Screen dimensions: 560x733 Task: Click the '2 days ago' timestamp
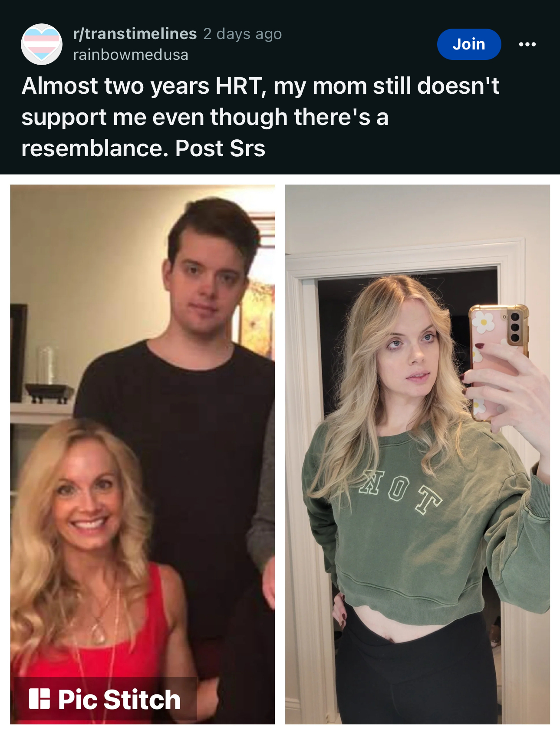(243, 34)
